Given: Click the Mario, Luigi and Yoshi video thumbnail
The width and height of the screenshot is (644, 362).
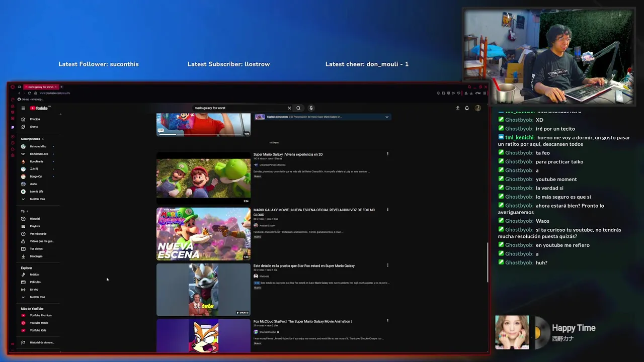Looking at the screenshot, I should 203,178.
